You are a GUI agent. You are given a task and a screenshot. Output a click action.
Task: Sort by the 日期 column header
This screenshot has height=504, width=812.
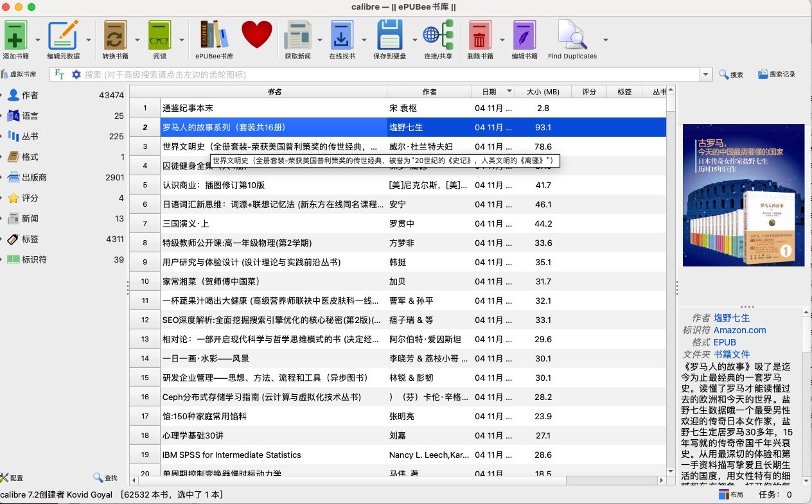tap(493, 92)
